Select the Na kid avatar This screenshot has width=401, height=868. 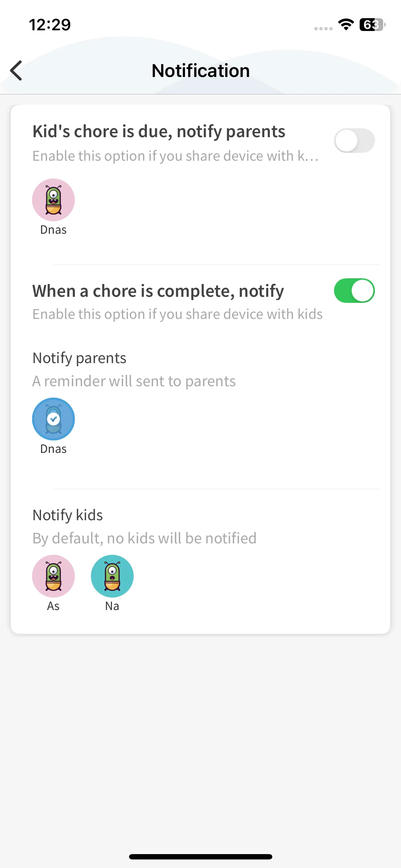pos(112,576)
